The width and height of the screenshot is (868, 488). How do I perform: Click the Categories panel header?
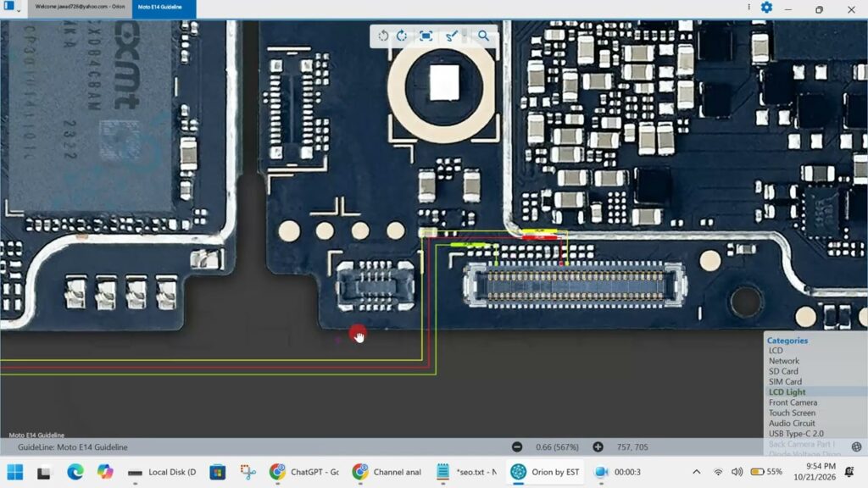(787, 341)
